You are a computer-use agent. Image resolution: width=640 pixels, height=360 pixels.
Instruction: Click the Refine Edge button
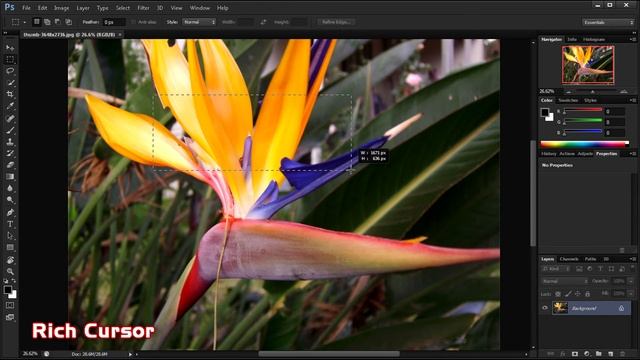[x=337, y=22]
